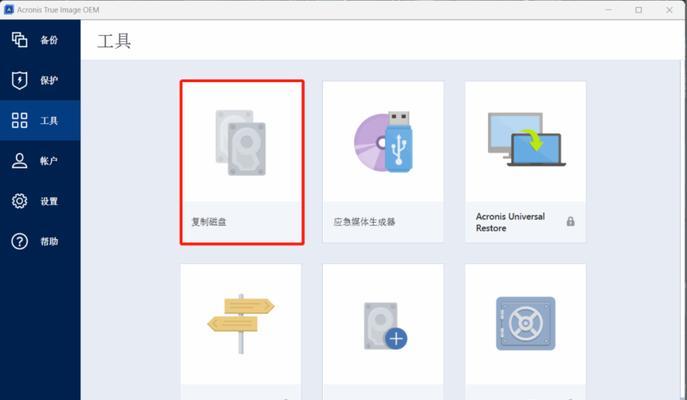
Task: Select the 工具 sidebar tab label
Action: (49, 120)
